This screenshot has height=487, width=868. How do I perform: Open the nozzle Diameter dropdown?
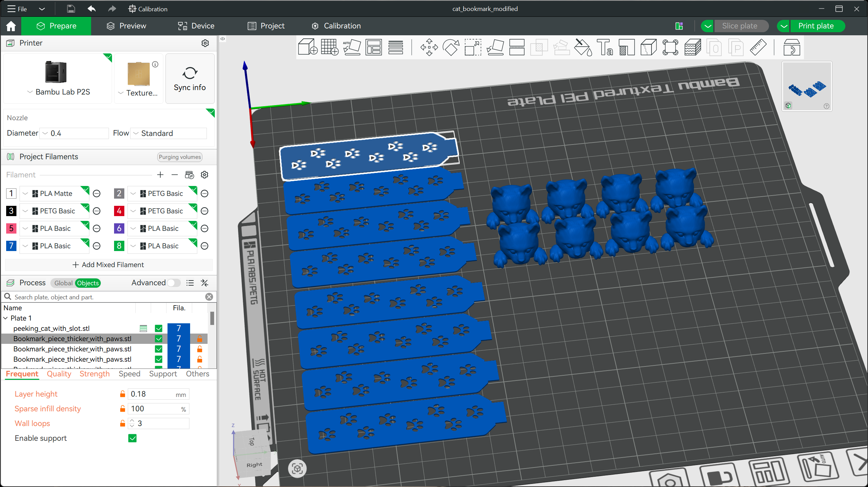[75, 133]
